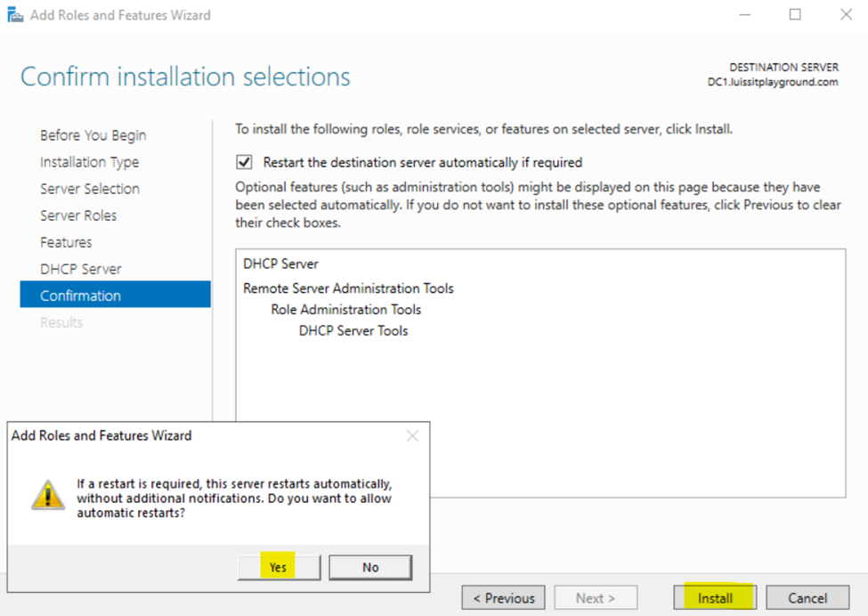
Task: Click the yellow warning triangle icon
Action: (x=48, y=495)
